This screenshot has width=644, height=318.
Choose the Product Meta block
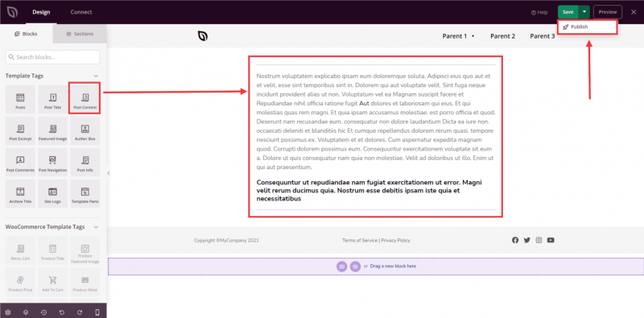point(85,283)
